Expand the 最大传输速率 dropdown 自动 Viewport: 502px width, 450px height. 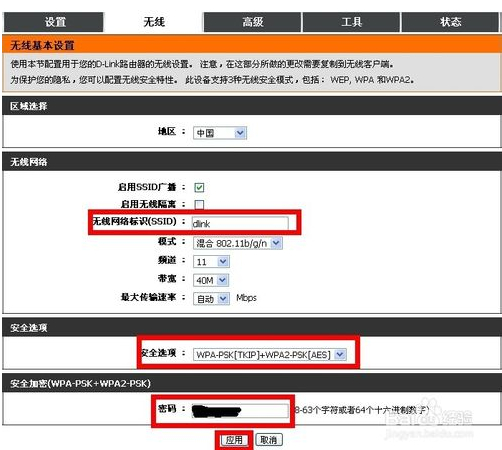pos(211,299)
